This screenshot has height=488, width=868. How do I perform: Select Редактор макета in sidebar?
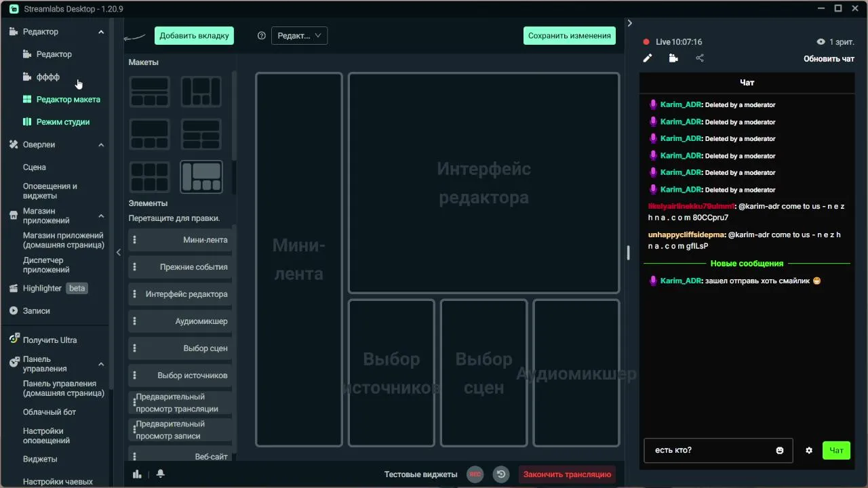click(68, 100)
